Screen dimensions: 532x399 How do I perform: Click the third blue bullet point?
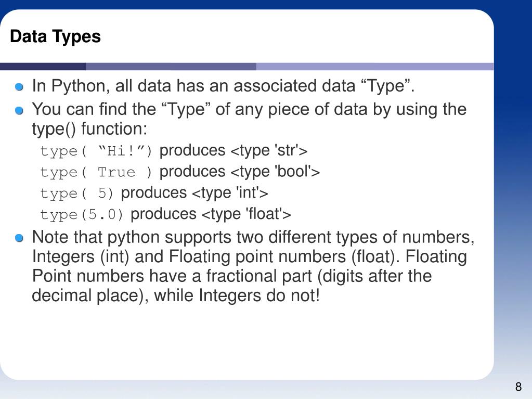(19, 238)
